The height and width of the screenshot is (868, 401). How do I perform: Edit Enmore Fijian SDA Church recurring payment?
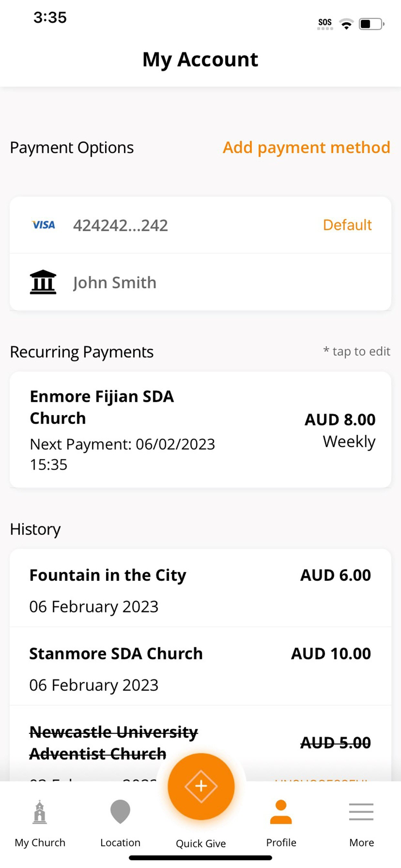click(200, 429)
